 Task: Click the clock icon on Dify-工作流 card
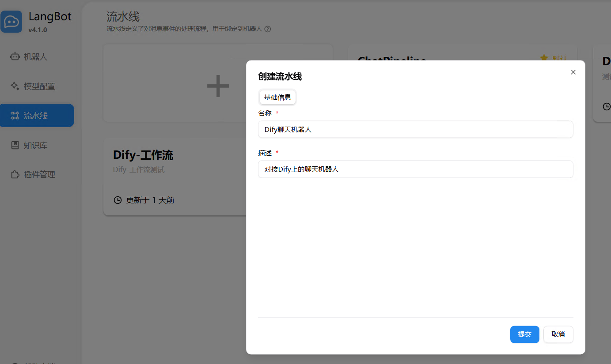pos(118,200)
